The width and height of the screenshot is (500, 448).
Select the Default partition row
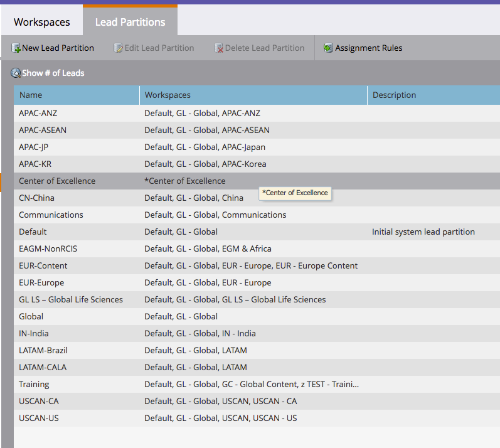[257, 232]
